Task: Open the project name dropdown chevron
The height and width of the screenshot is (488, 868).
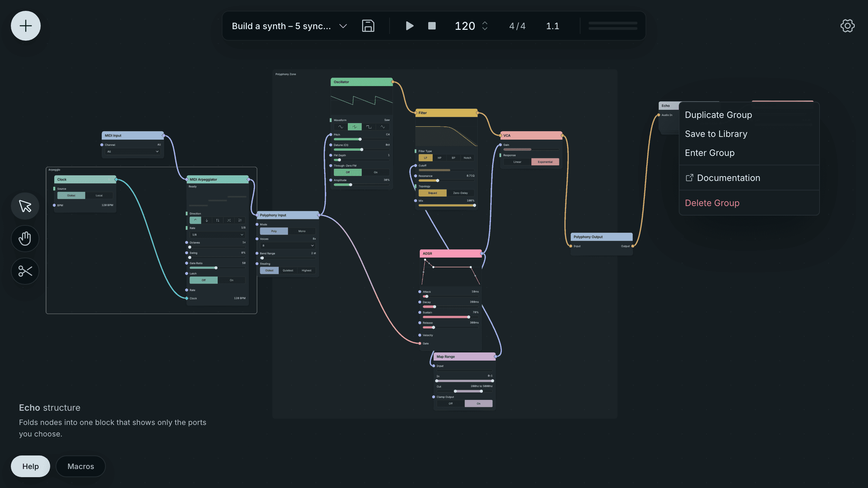Action: pos(343,26)
